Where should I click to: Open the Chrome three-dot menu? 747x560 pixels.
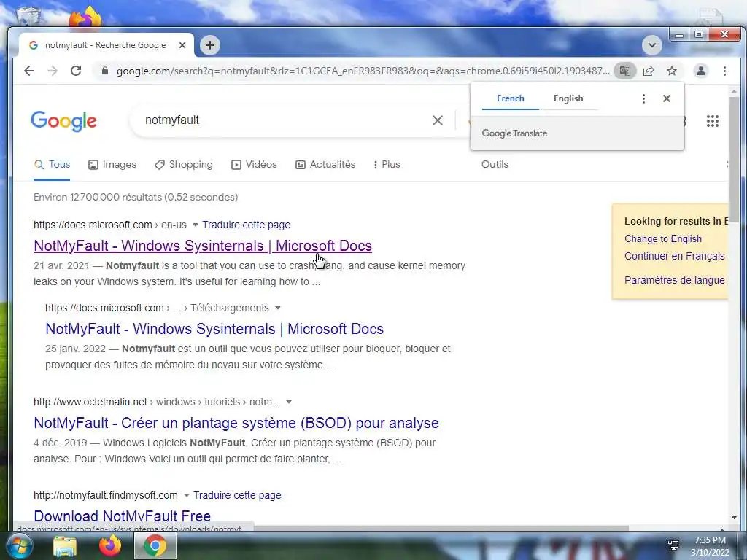[x=724, y=71]
